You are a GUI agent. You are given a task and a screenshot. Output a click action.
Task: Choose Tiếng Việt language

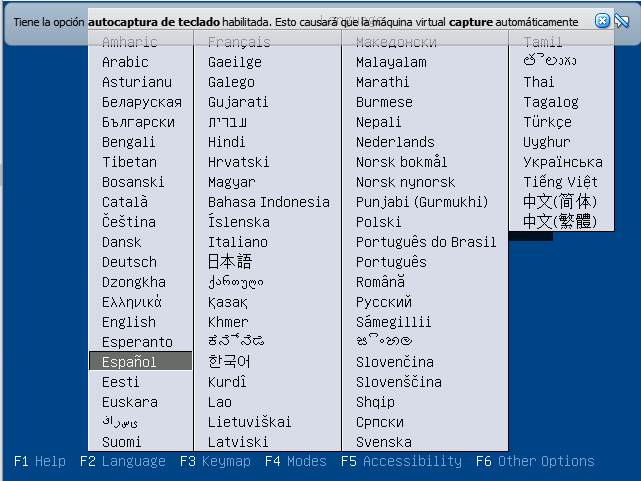[x=560, y=182]
